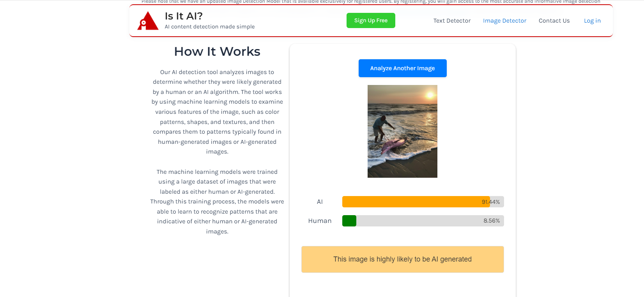Click the registered users notice at page top

click(x=370, y=2)
